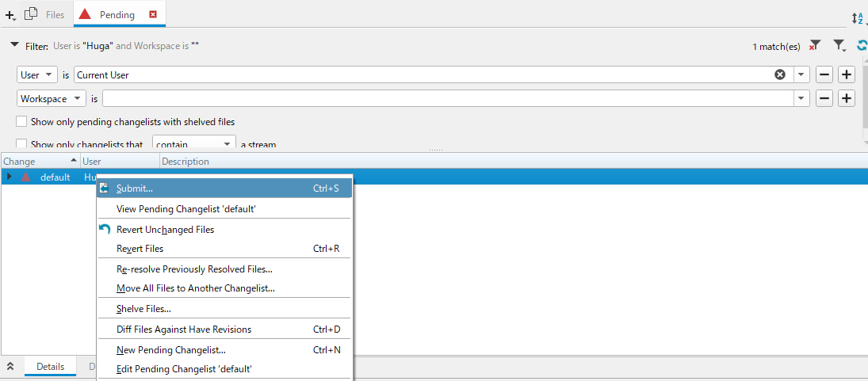
Task: Select New Pending Changelist... entry
Action: [225, 350]
